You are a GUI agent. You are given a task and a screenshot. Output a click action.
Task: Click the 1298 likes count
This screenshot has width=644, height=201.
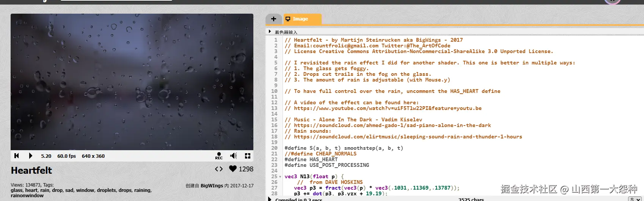pos(246,169)
